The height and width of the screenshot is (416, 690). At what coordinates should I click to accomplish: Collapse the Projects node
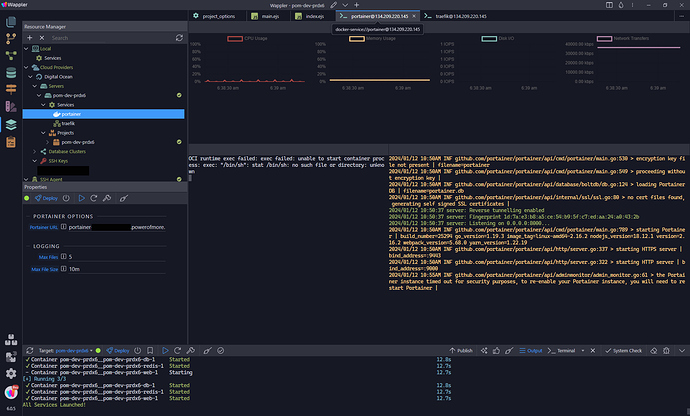43,133
